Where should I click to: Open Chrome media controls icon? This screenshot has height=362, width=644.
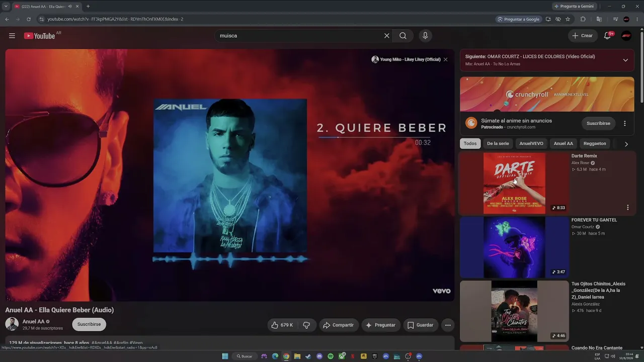click(x=615, y=19)
